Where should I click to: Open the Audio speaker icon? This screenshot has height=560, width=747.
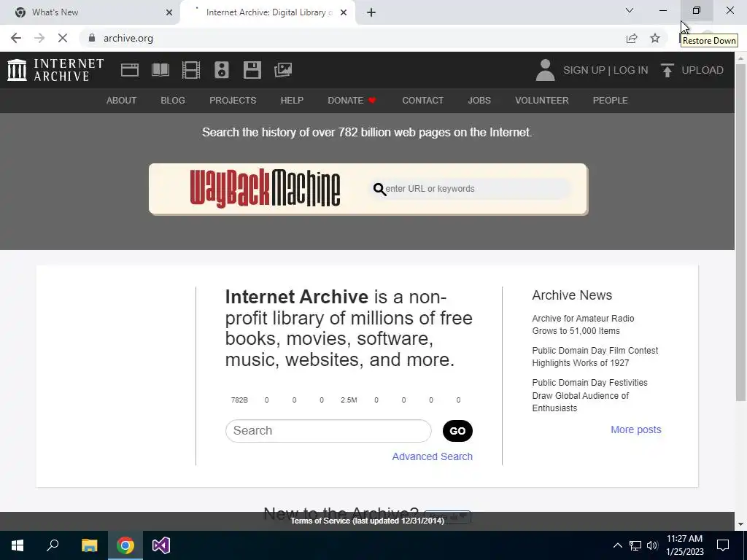click(x=222, y=70)
